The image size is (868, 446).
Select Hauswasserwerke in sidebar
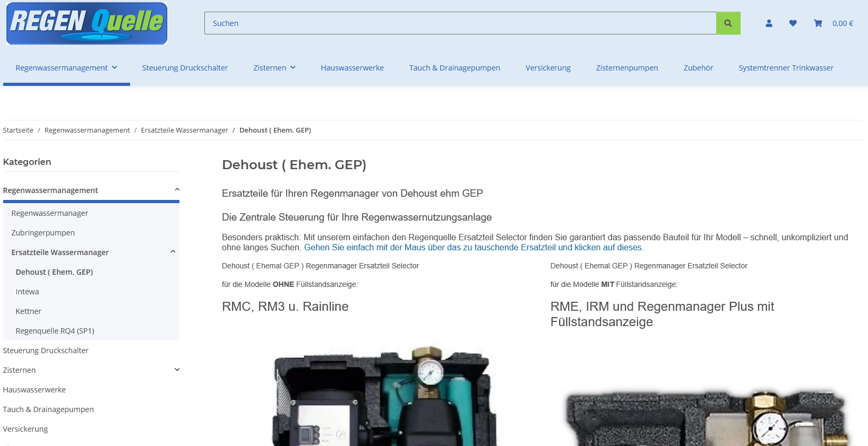click(35, 390)
